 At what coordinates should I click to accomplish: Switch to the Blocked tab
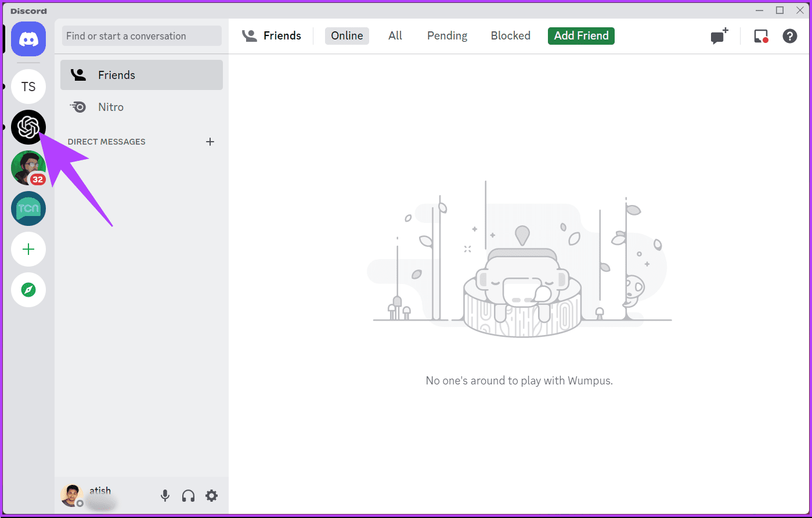(511, 35)
